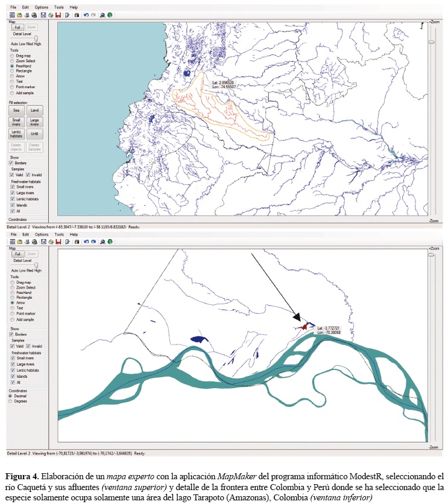Screen dimensions: 448x504
Task: Click the undo arrow icon in upper window toolbar
Action: tap(86, 14)
